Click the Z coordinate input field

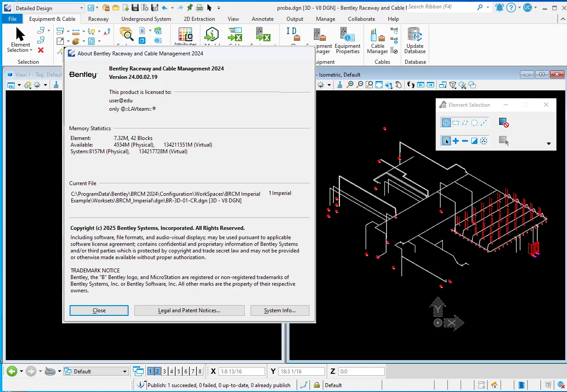click(x=362, y=372)
